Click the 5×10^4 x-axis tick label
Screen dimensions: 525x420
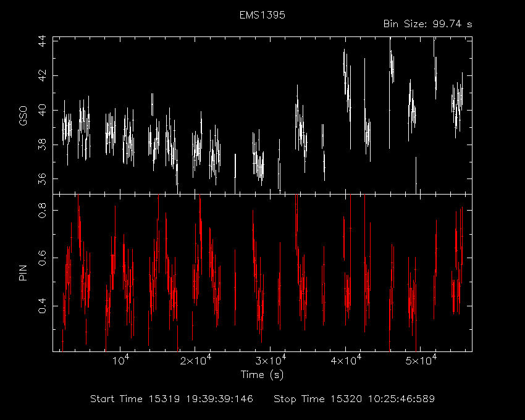click(421, 359)
